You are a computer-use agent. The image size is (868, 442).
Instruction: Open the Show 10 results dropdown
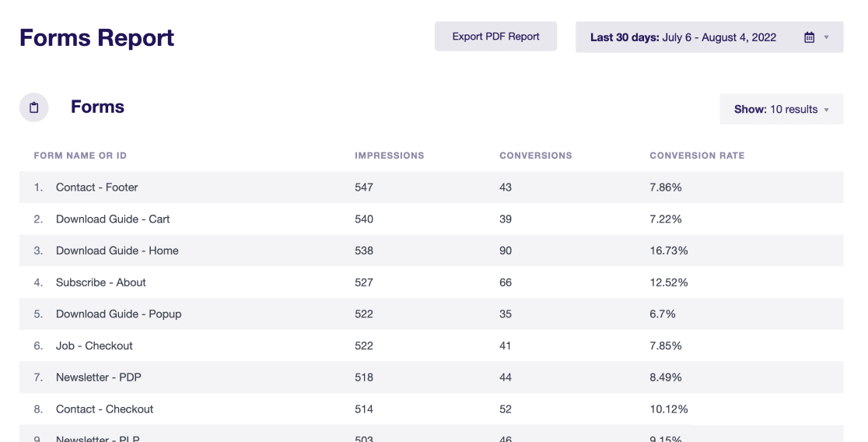coord(781,109)
